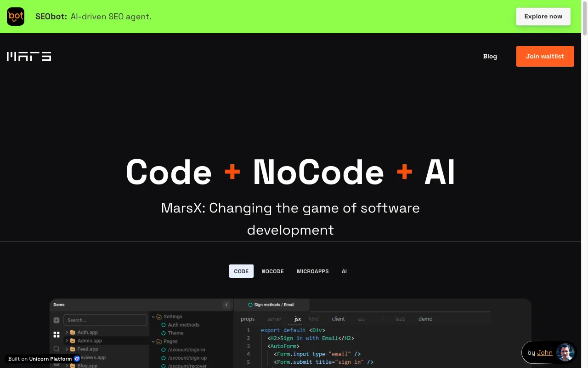Click the grid apps icon in demo sidebar
Viewport: 588px width, 368px height.
click(57, 334)
